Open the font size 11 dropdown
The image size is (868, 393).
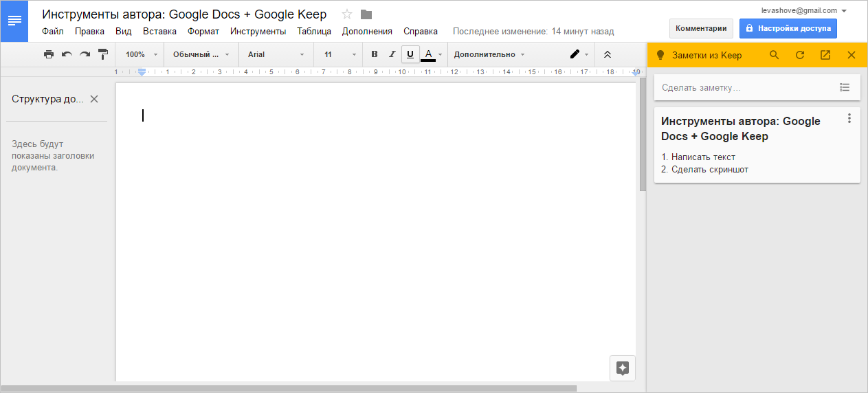tap(340, 54)
